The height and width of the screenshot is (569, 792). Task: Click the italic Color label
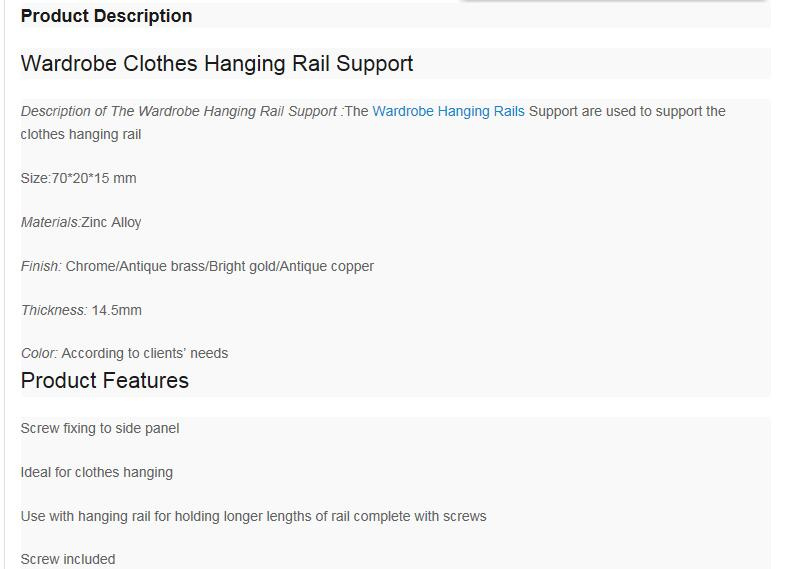click(x=39, y=353)
